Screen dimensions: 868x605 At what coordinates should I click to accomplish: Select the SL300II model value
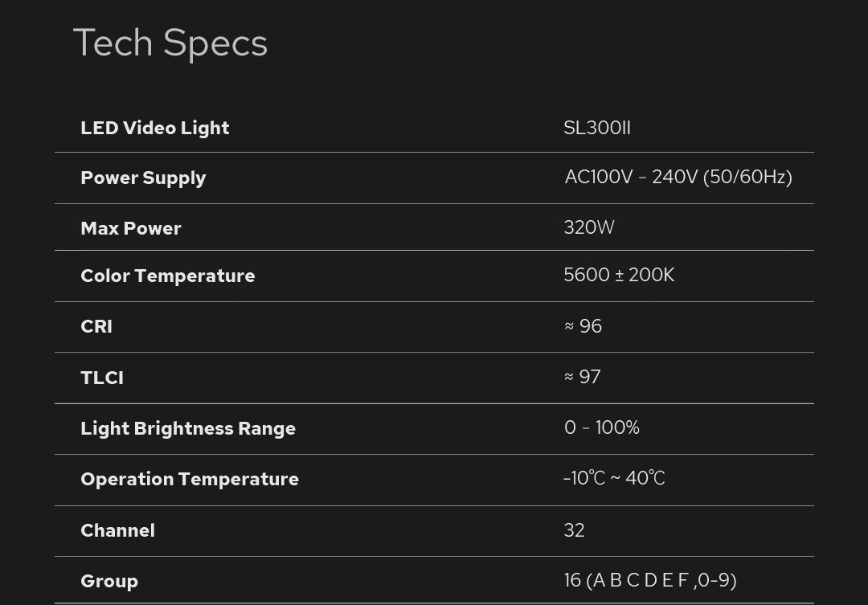click(597, 128)
